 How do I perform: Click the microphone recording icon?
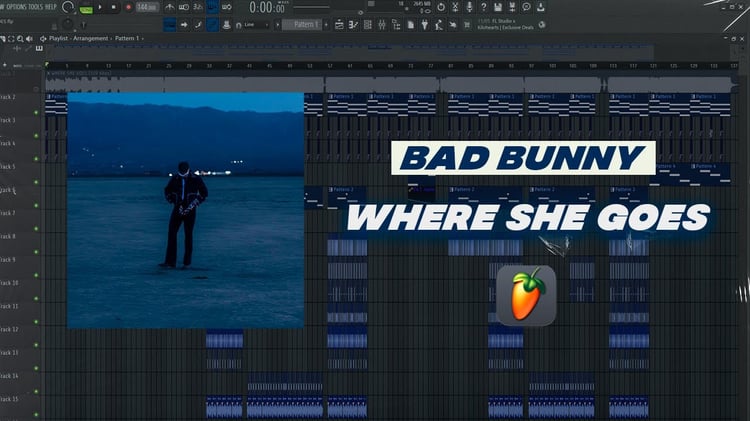pos(469,7)
